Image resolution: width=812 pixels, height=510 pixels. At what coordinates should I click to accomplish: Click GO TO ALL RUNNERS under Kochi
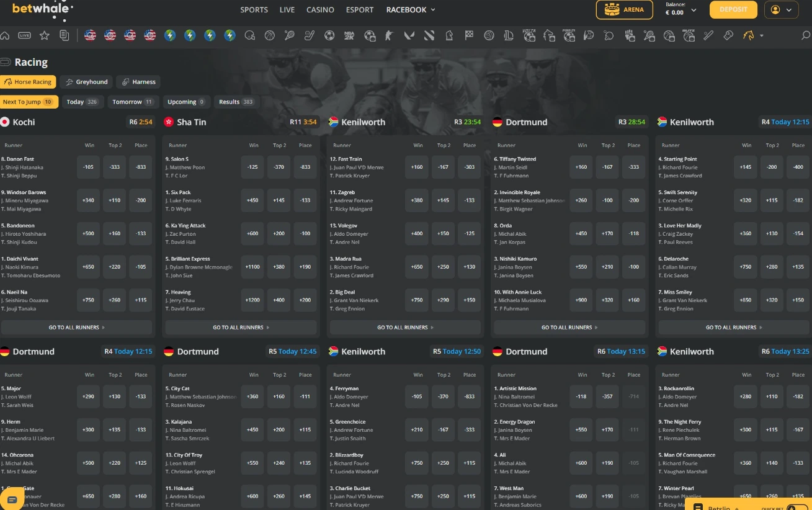pos(77,327)
